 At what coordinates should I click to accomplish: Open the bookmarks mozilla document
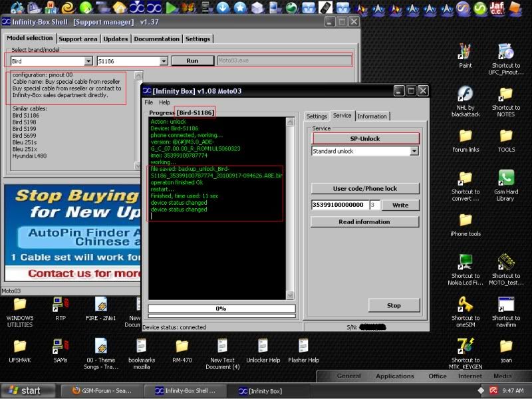point(142,354)
